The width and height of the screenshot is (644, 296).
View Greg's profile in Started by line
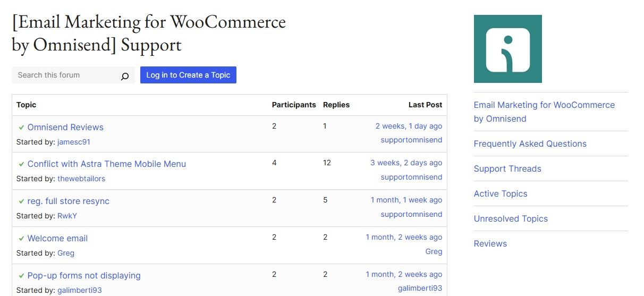coord(66,253)
